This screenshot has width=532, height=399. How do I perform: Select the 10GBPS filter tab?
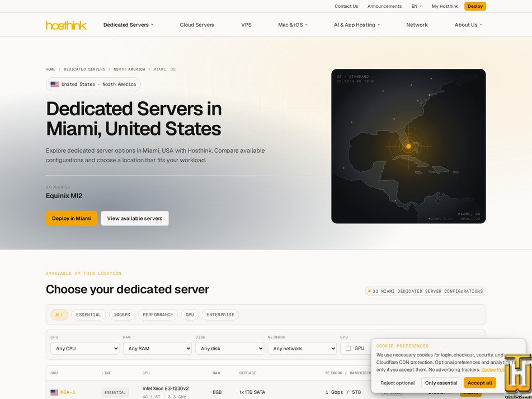122,315
